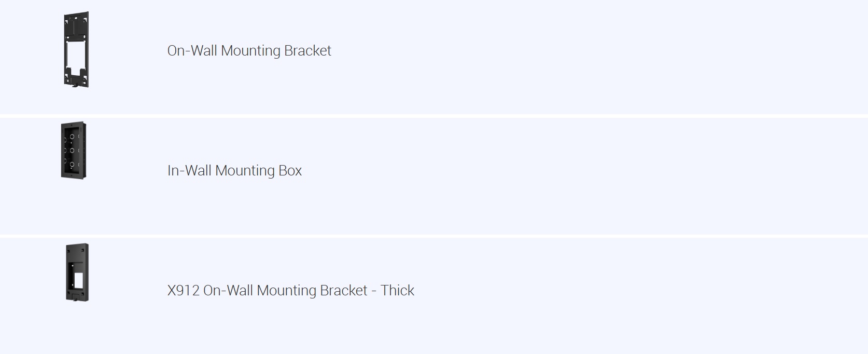The width and height of the screenshot is (868, 354).
Task: Click the X912 thick bracket row background
Action: 434,296
